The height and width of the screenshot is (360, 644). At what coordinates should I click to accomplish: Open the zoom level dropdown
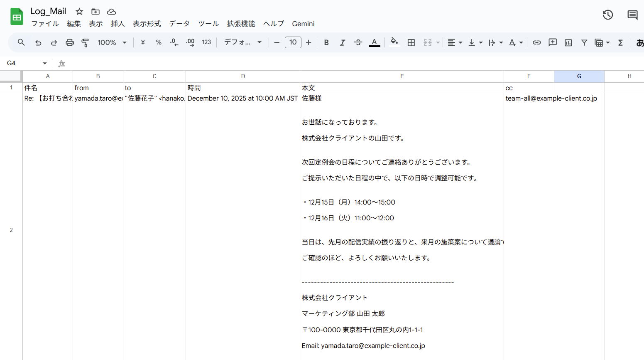tap(111, 42)
